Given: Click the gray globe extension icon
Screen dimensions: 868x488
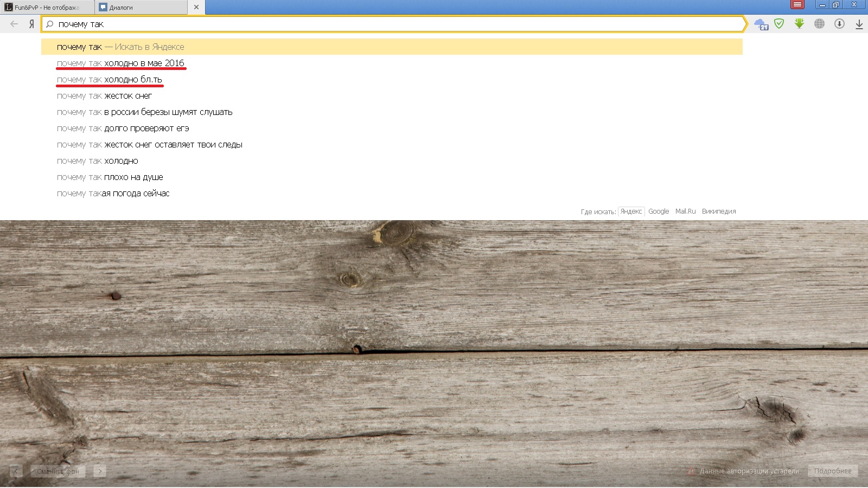Looking at the screenshot, I should coord(819,24).
